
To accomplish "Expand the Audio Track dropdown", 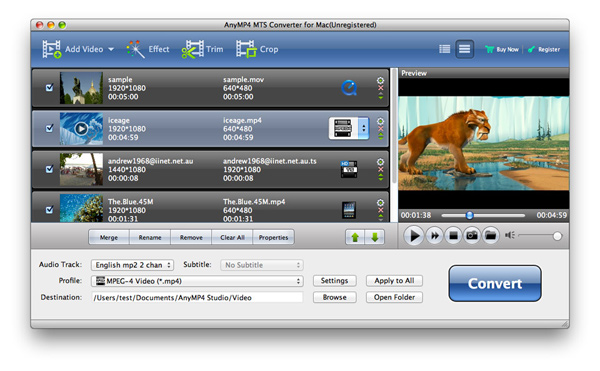I will pyautogui.click(x=132, y=265).
